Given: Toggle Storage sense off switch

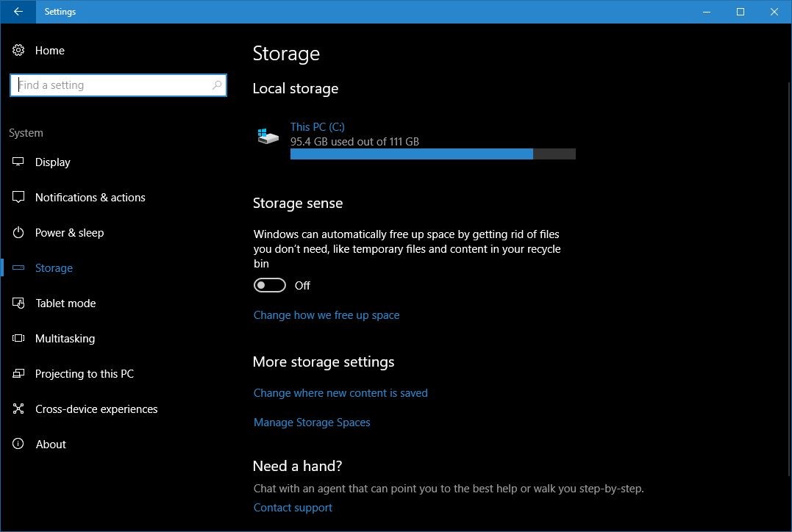Looking at the screenshot, I should [269, 284].
